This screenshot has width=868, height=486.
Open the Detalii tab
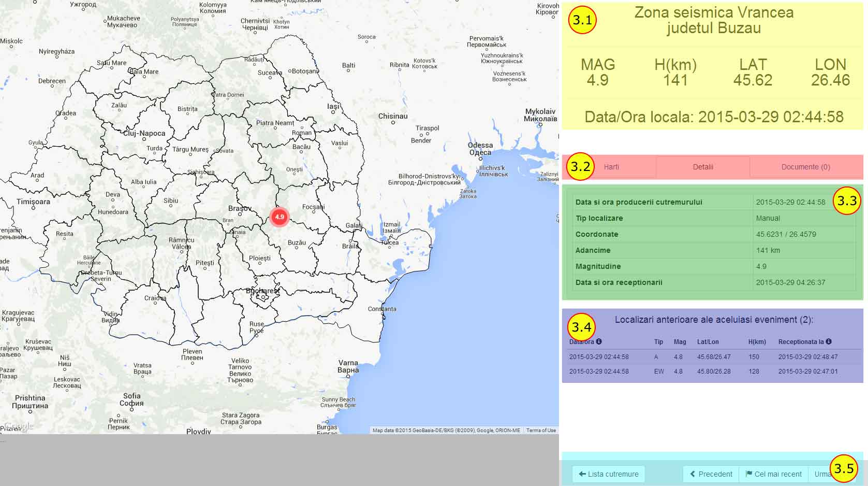pyautogui.click(x=703, y=167)
